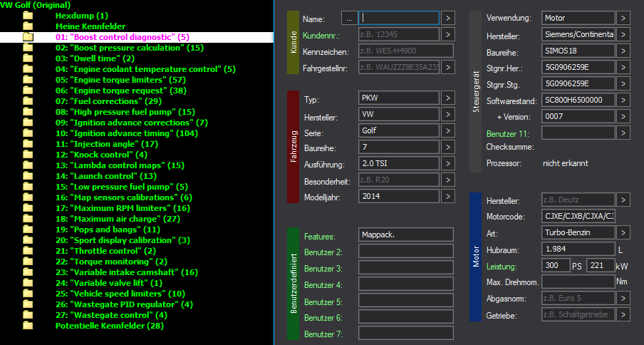Click the Motorcode field CJXE/CJXB
This screenshot has width=644, height=345.
click(x=578, y=216)
